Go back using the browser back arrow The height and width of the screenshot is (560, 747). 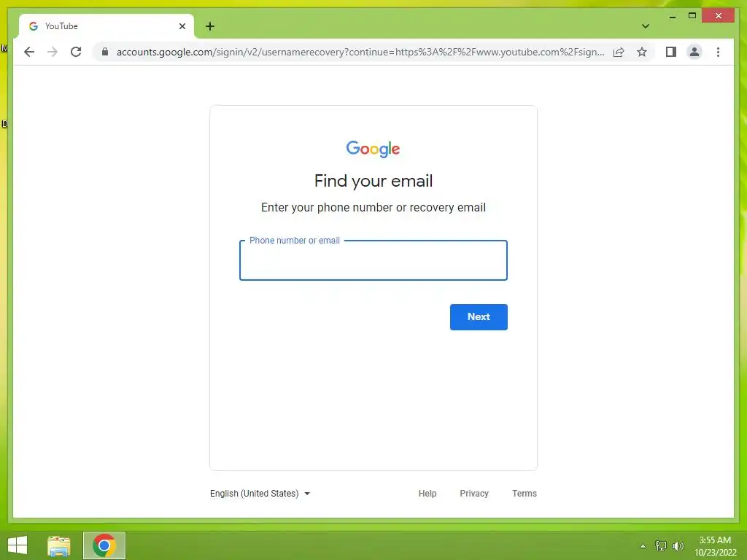click(x=29, y=52)
